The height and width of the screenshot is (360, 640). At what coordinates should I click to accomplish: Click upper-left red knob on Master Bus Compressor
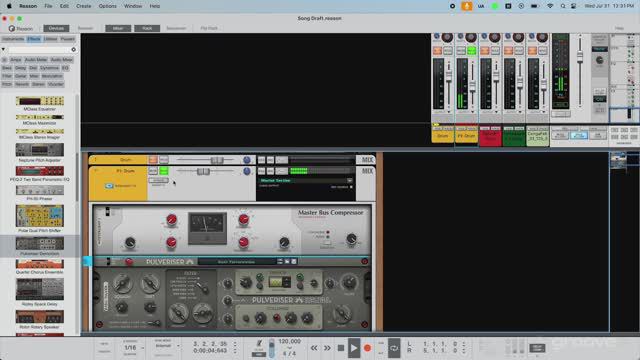click(171, 220)
